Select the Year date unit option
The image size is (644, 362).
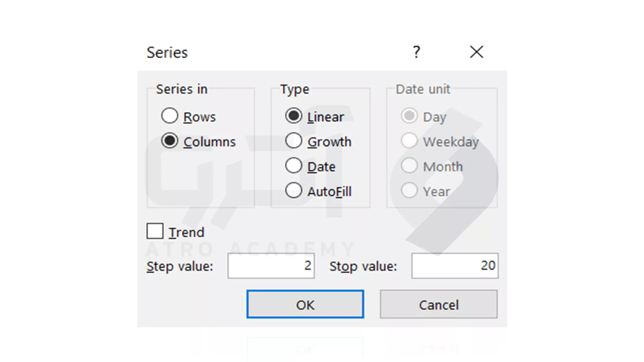click(x=409, y=190)
